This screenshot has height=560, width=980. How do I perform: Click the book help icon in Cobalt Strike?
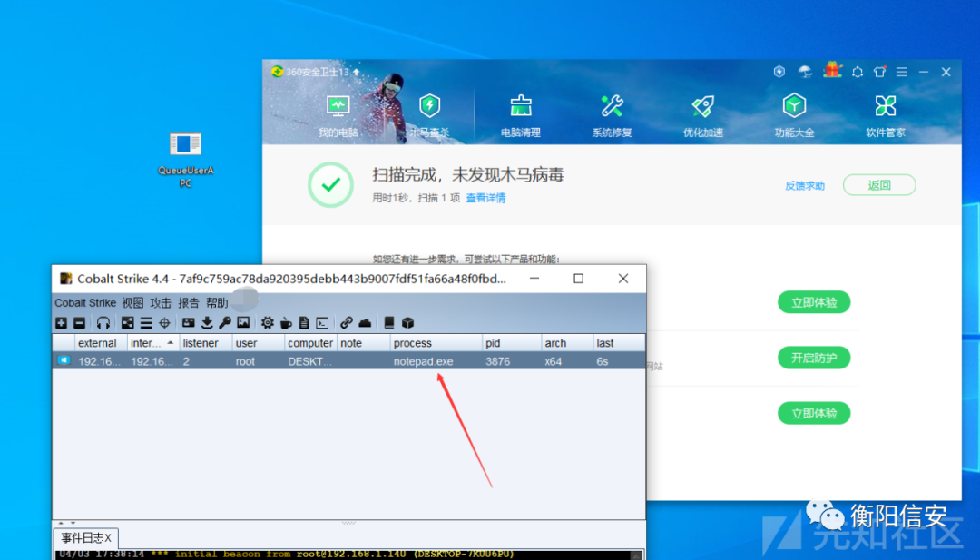pyautogui.click(x=388, y=322)
